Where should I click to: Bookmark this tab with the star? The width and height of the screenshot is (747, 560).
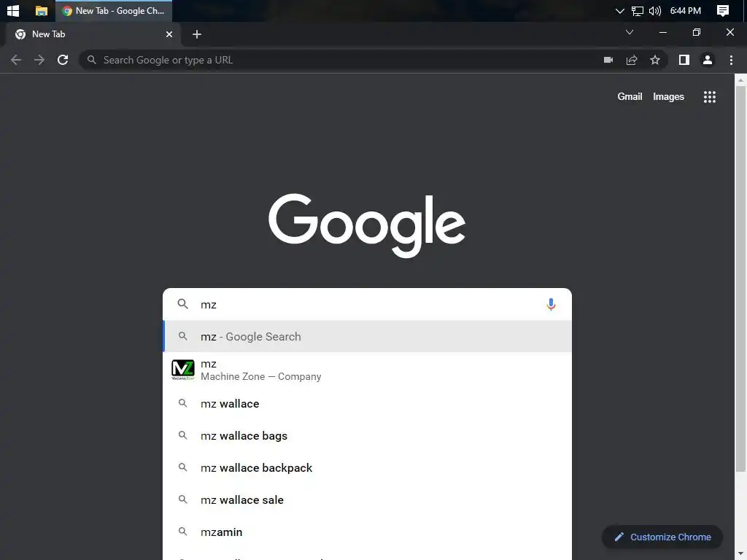pyautogui.click(x=655, y=60)
